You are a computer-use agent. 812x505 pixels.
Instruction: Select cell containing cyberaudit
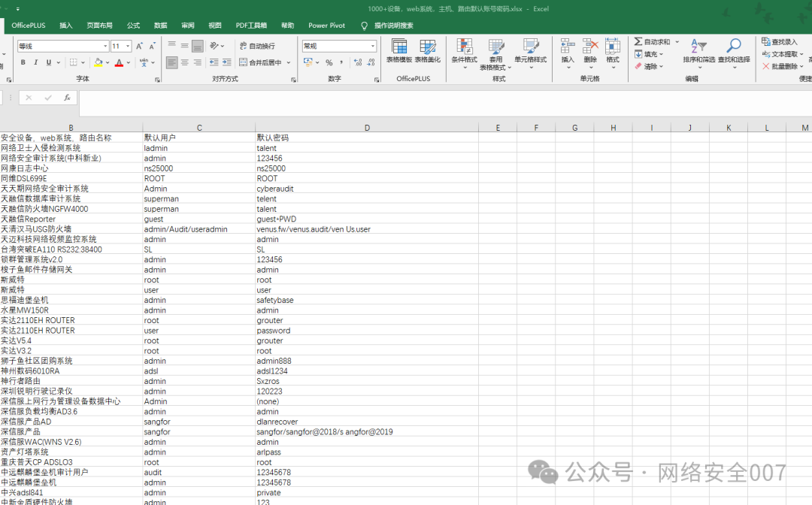tap(367, 189)
